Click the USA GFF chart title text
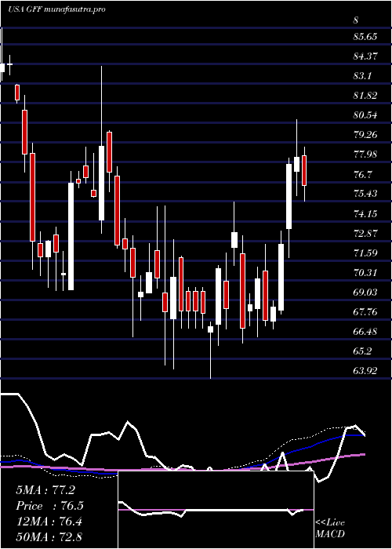 [56, 9]
